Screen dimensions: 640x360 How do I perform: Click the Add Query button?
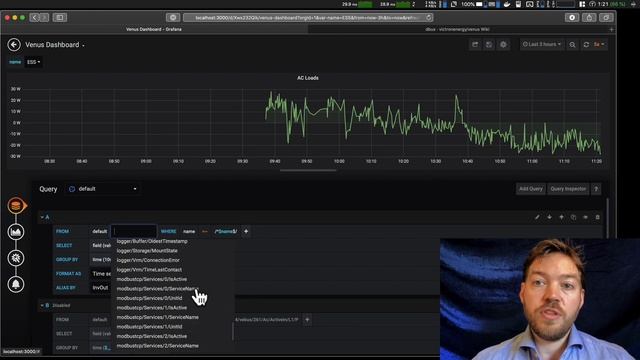click(x=531, y=189)
